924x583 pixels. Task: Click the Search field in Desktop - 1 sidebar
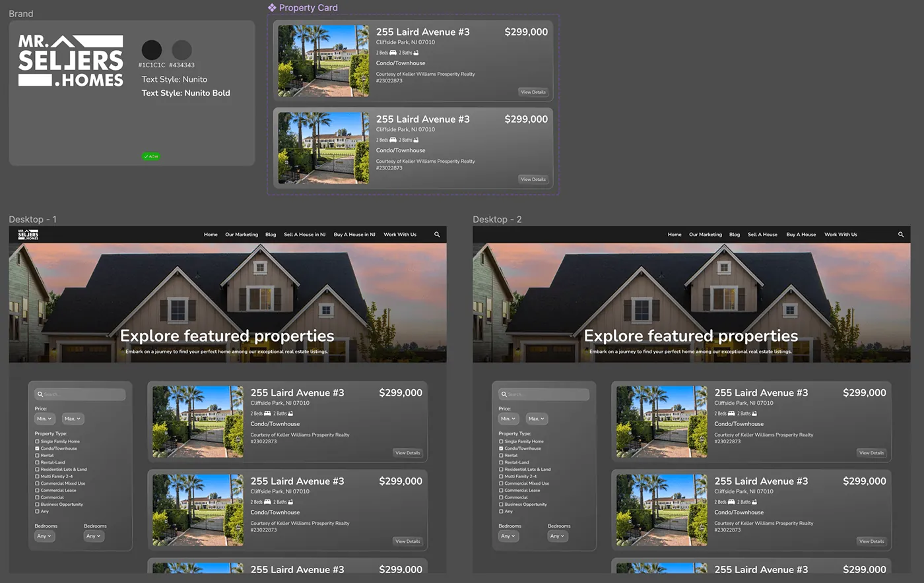coord(80,394)
